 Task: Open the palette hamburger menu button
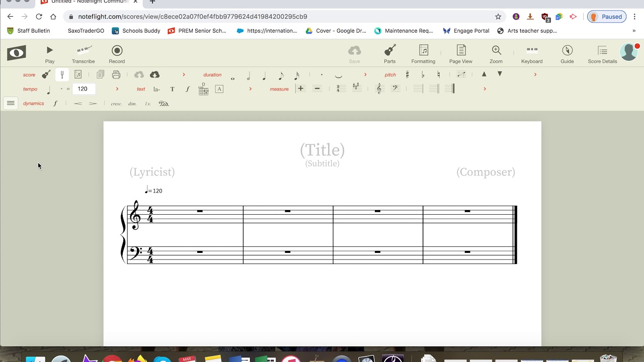11,103
